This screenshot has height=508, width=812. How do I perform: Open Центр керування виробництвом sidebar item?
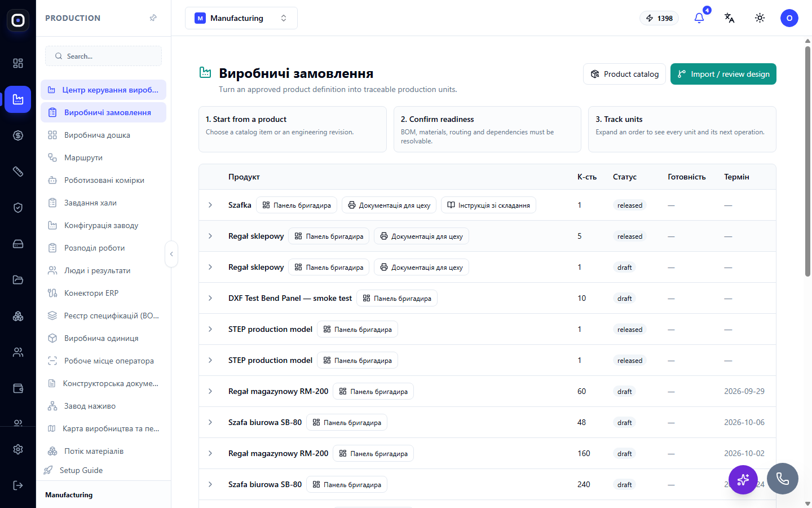104,90
